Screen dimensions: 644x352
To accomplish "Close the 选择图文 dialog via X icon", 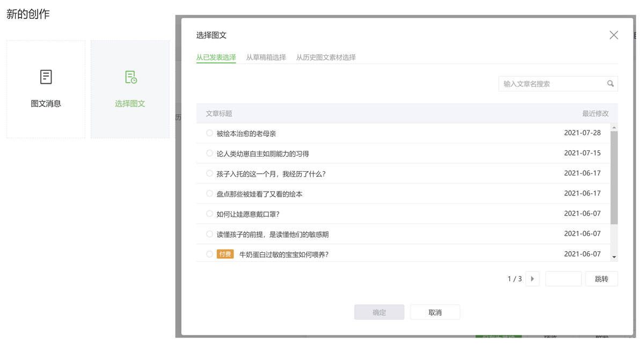I will 613,34.
